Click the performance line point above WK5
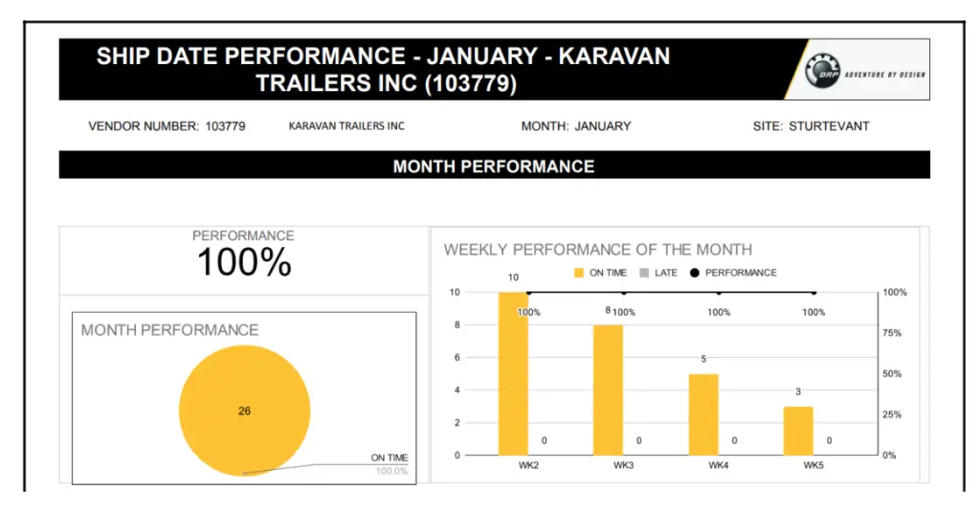 click(x=813, y=293)
